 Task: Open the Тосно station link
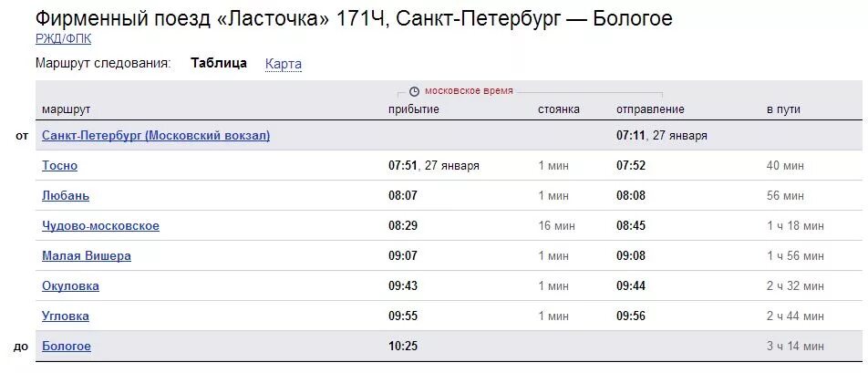60,165
